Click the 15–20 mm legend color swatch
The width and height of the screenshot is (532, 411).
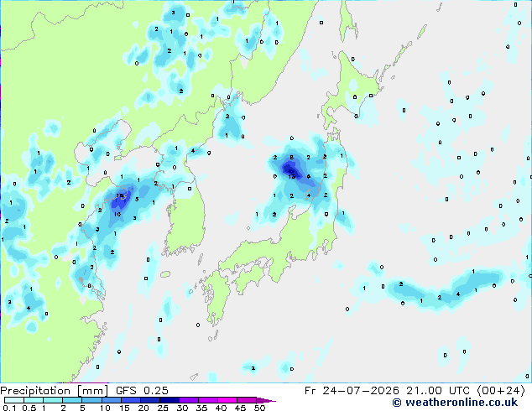tap(131, 400)
